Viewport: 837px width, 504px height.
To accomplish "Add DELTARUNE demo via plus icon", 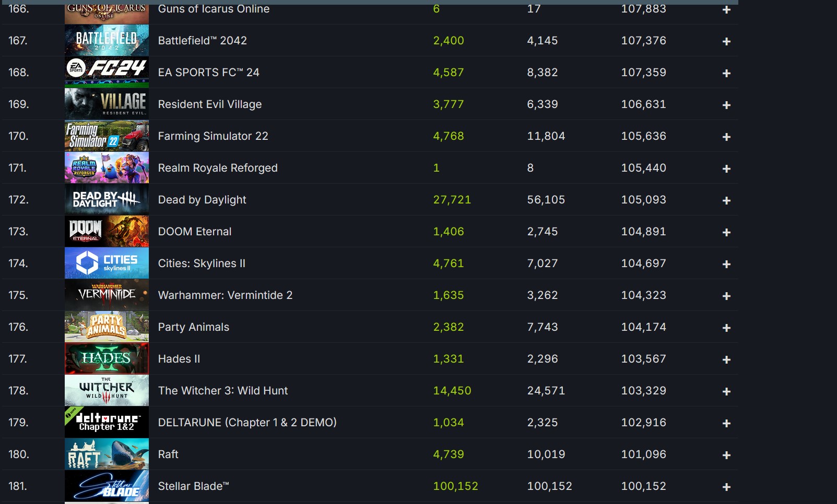I will pyautogui.click(x=726, y=423).
